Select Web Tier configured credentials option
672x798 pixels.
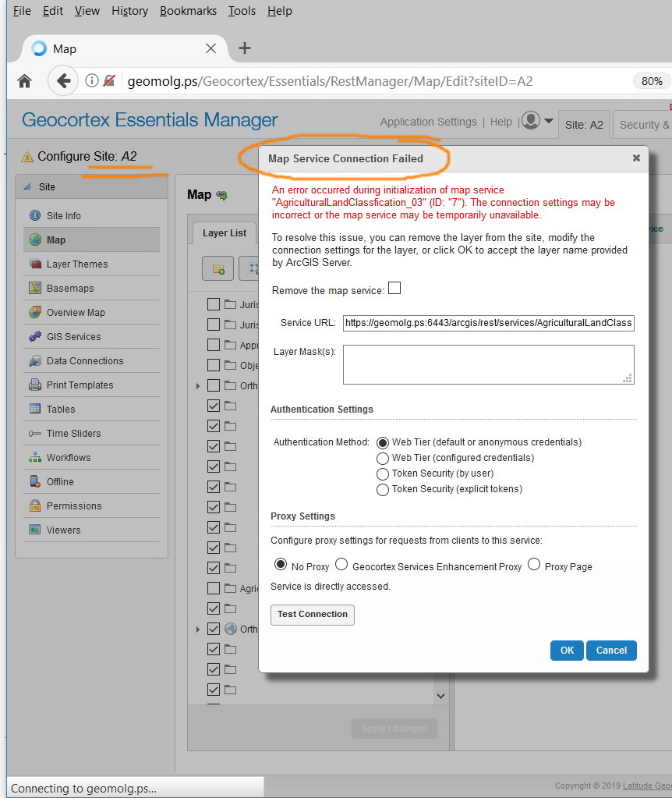coord(383,459)
